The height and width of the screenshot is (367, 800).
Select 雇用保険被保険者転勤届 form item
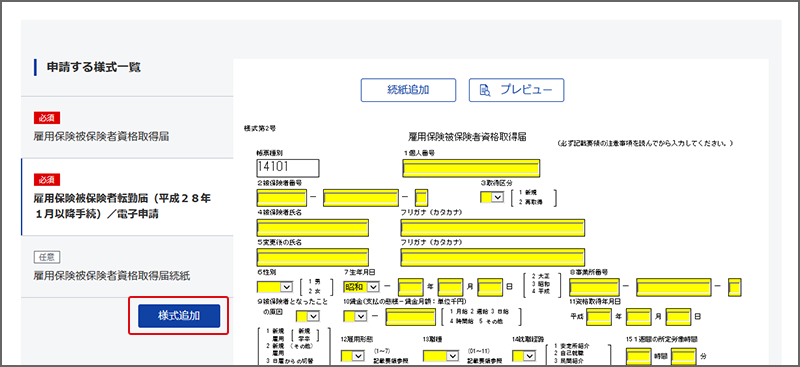[x=127, y=197]
